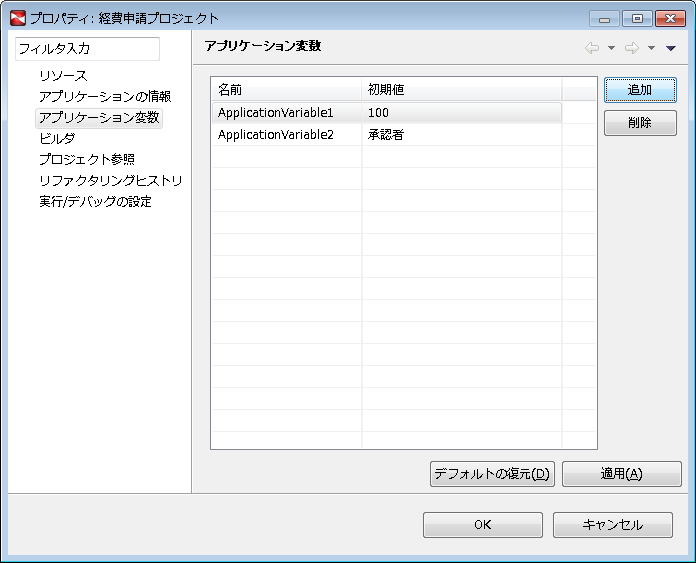696x563 pixels.
Task: Close the properties dialog window
Action: coord(670,19)
